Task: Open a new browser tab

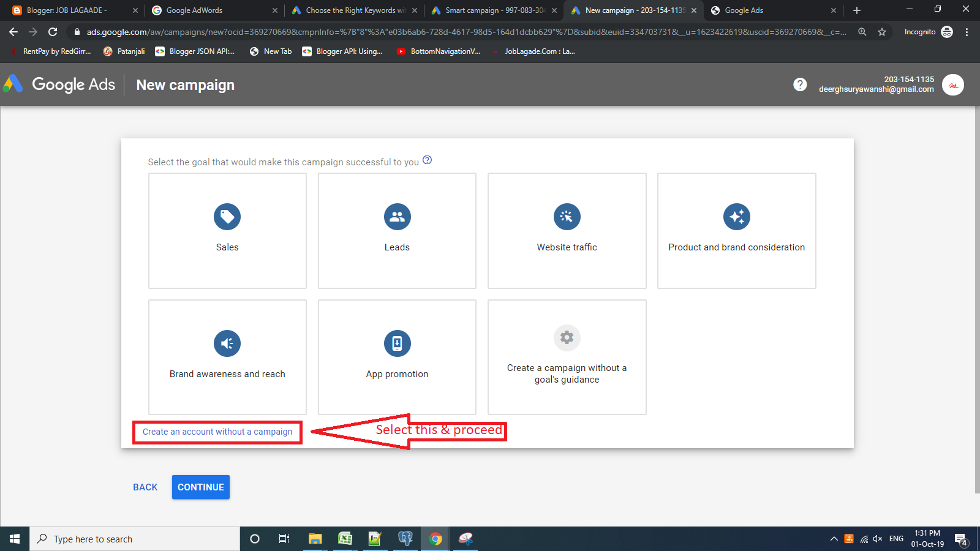Action: (x=857, y=10)
